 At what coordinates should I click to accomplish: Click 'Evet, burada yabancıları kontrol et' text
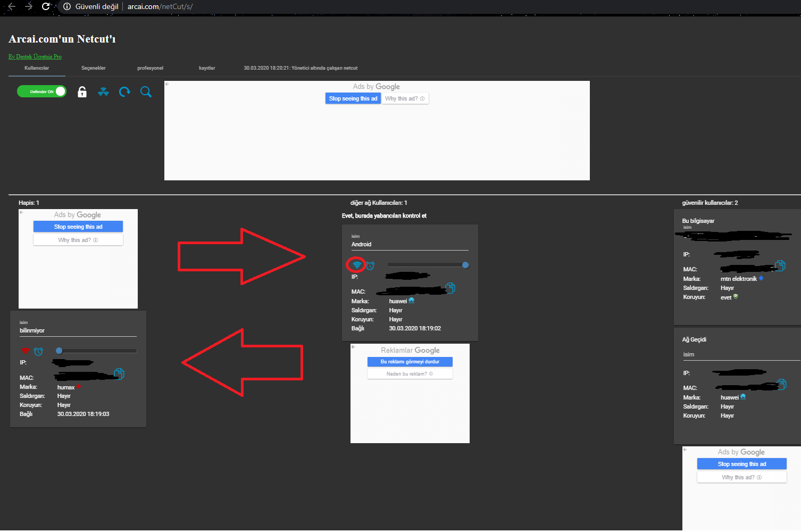(384, 215)
